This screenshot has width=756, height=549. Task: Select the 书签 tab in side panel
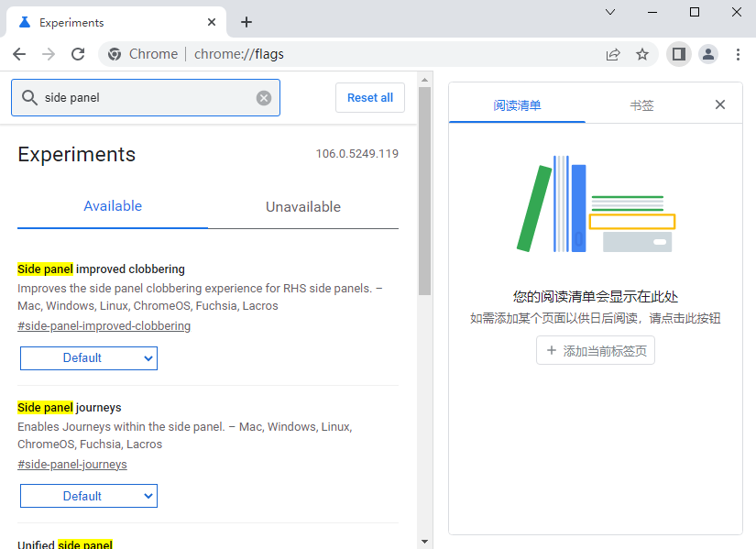click(x=641, y=105)
